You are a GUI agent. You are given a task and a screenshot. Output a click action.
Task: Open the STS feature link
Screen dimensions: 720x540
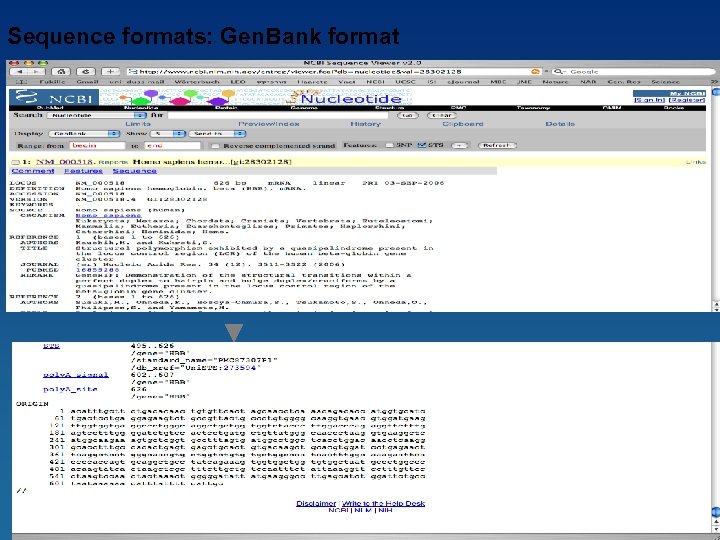[x=51, y=346]
